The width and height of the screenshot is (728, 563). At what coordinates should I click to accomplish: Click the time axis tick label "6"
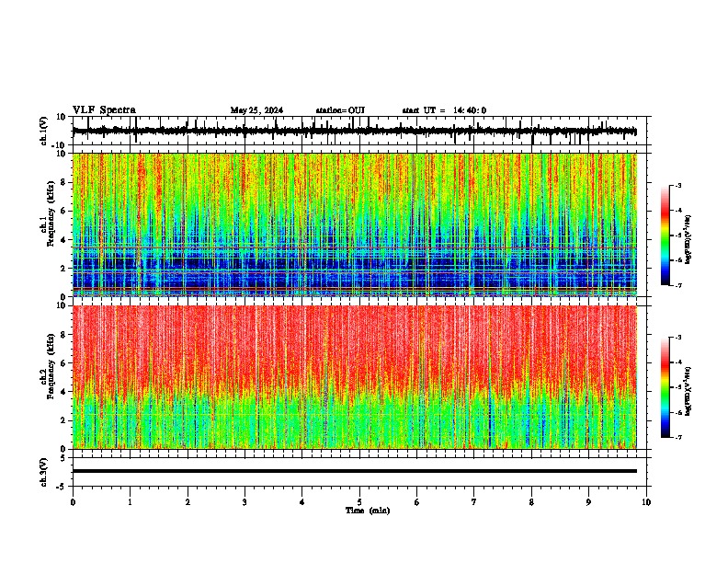point(416,502)
